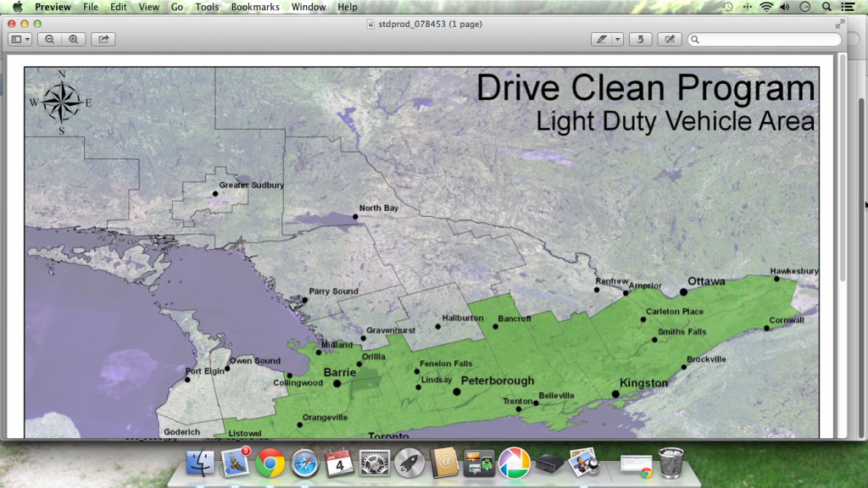This screenshot has width=868, height=488.
Task: Open the Share button in toolbar
Action: [103, 39]
